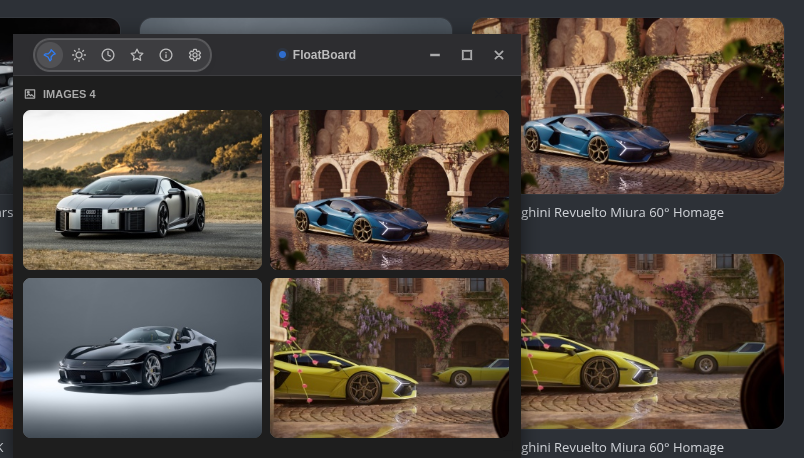Open the clock history icon
The height and width of the screenshot is (458, 804).
[x=108, y=55]
